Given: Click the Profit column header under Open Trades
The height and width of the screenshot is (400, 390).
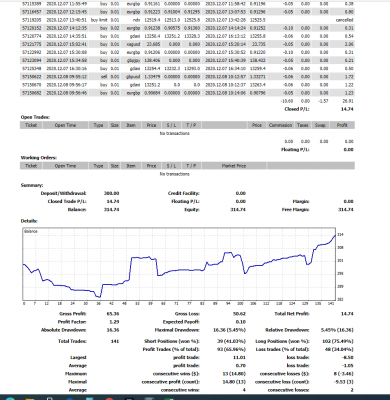Looking at the screenshot, I should [x=342, y=125].
